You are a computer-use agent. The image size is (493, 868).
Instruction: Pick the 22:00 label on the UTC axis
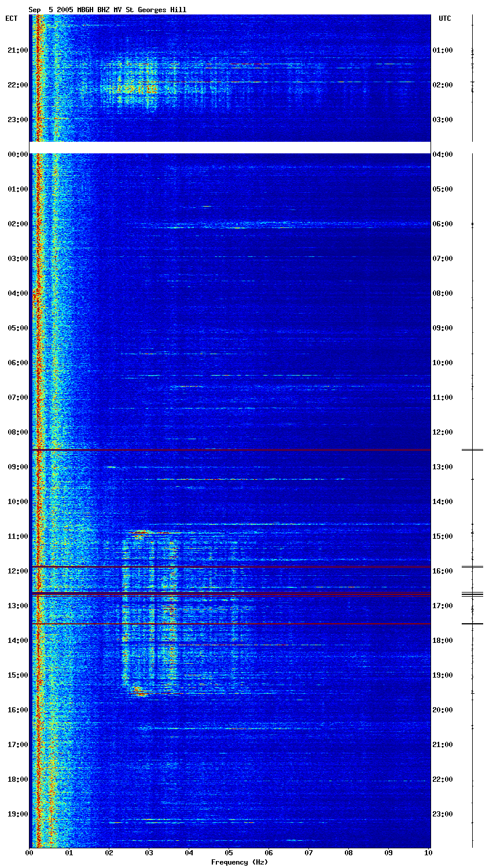pyautogui.click(x=443, y=779)
